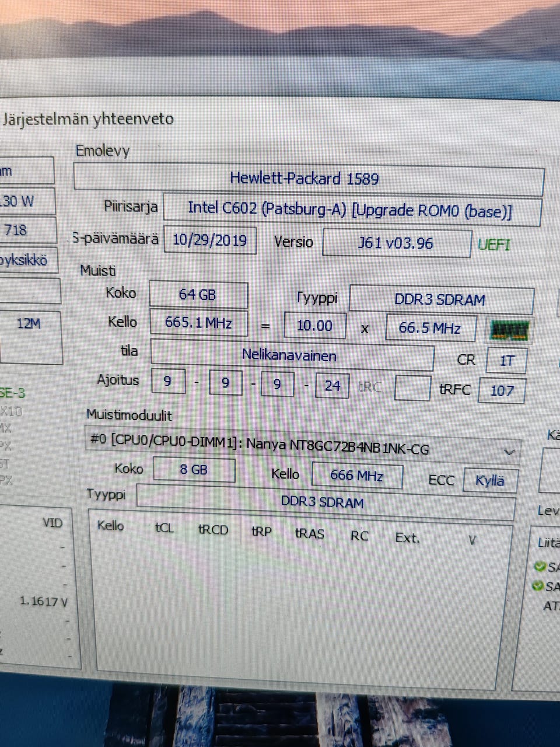The height and width of the screenshot is (747, 560).
Task: Select the tRFC value 107
Action: 502,390
